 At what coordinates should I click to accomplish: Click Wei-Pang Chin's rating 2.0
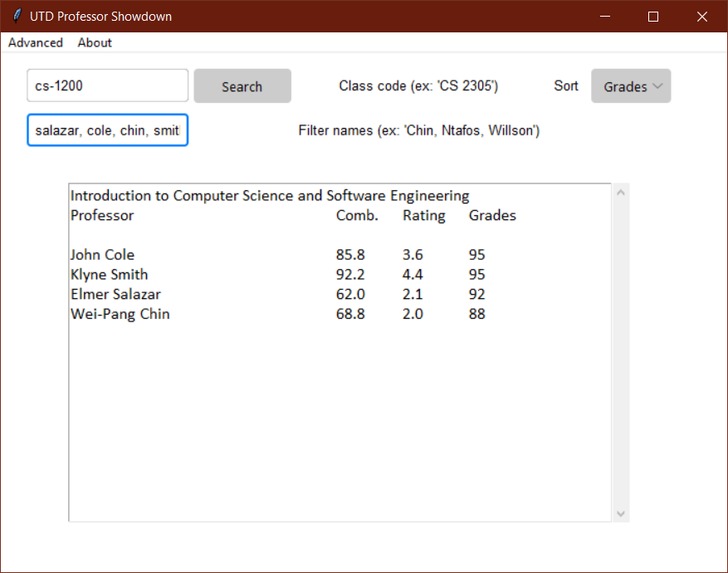coord(412,314)
